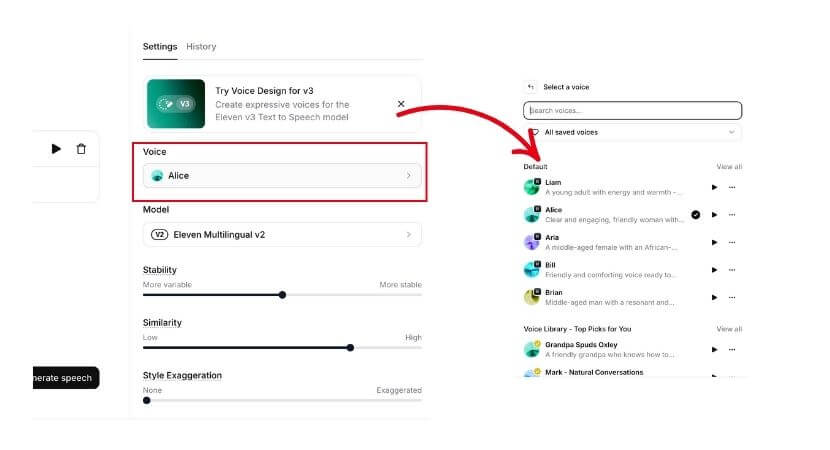The image size is (830, 450).
Task: Play the generated audio clip
Action: (56, 149)
